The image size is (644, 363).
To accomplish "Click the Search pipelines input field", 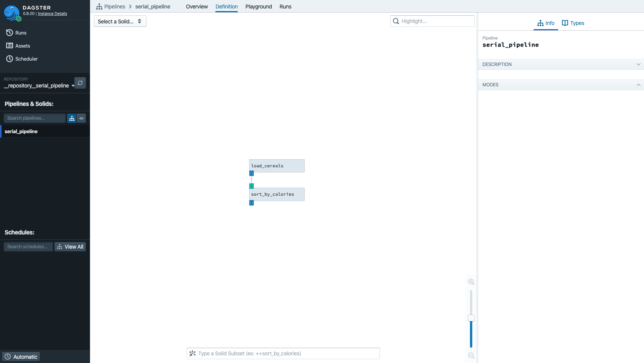I will [x=34, y=118].
